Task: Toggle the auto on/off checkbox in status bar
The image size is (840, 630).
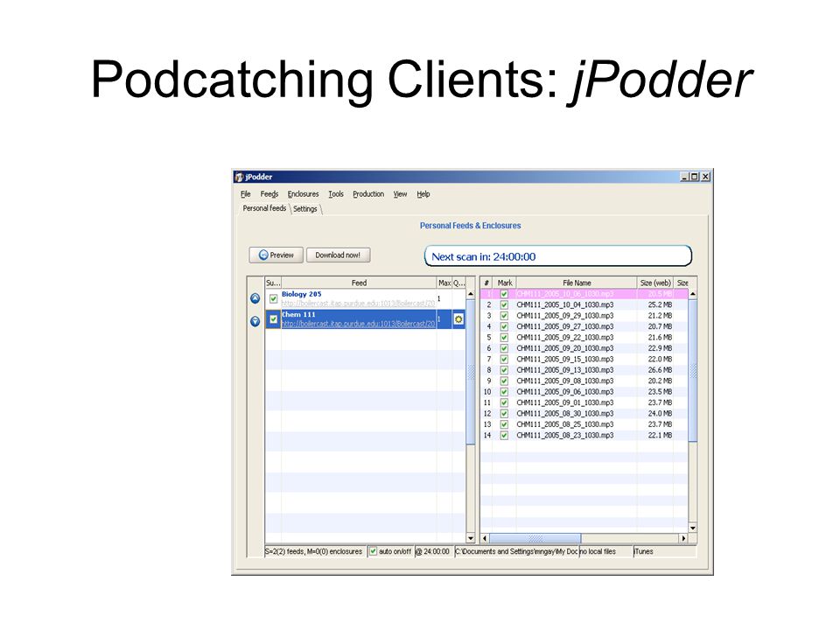Action: (374, 551)
